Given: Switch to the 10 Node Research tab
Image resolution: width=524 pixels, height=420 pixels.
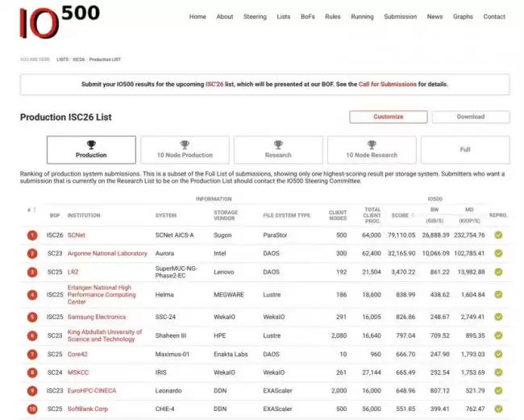Looking at the screenshot, I should click(372, 150).
